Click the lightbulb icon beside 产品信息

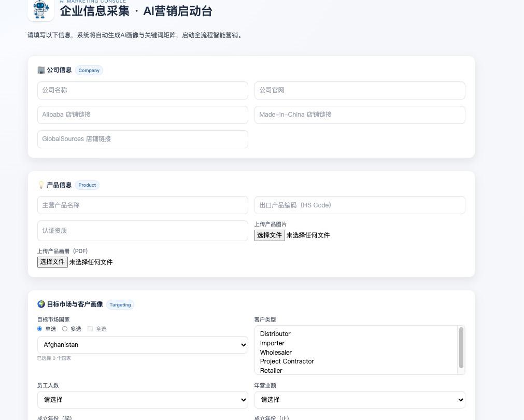[x=41, y=185]
